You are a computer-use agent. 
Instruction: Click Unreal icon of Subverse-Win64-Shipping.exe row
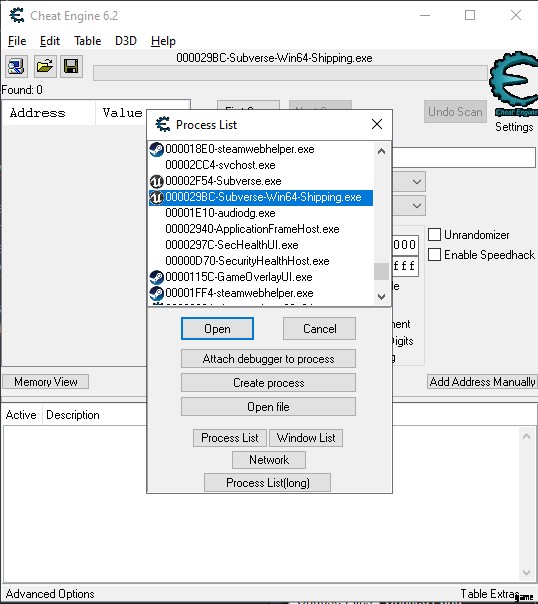pyautogui.click(x=156, y=197)
